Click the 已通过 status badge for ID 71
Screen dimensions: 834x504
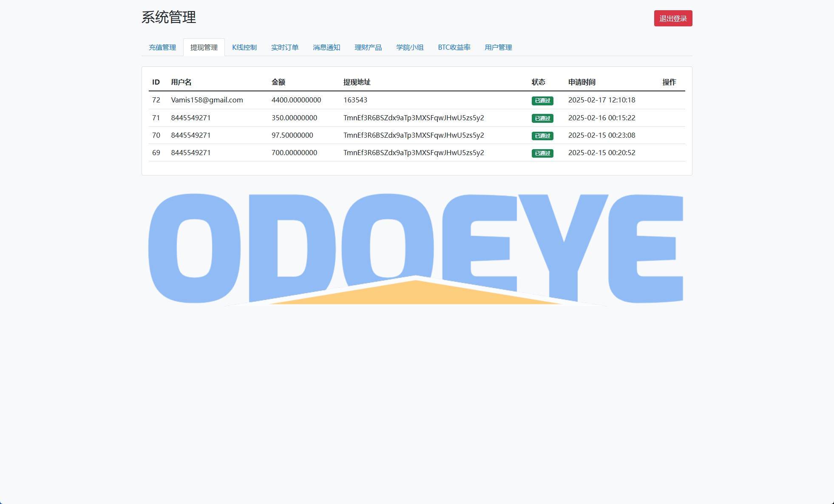(542, 118)
